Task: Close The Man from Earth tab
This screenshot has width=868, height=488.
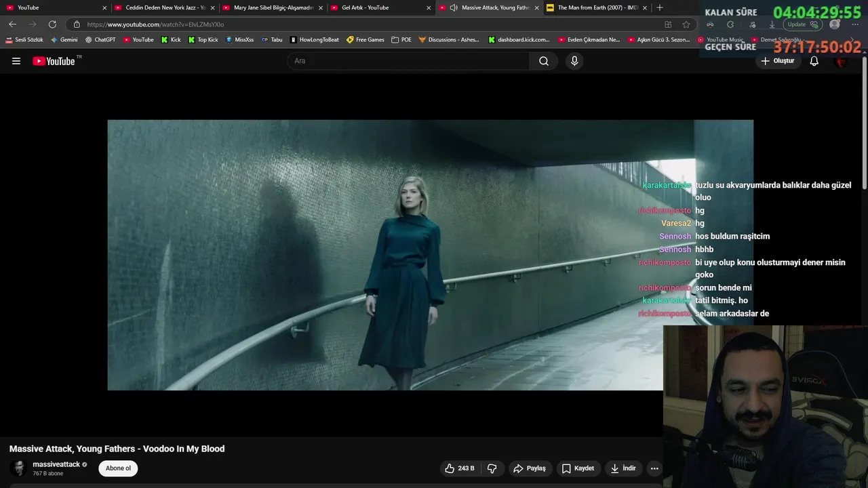Action: 644,8
